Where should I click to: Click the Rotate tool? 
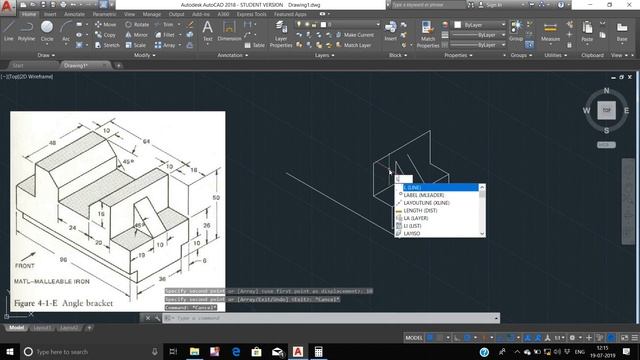click(137, 24)
